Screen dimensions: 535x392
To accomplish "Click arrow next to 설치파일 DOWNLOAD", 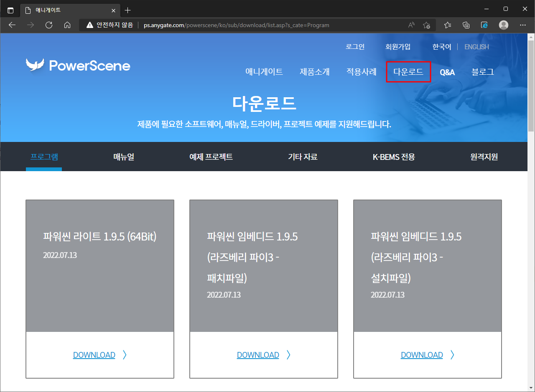I will point(452,355).
